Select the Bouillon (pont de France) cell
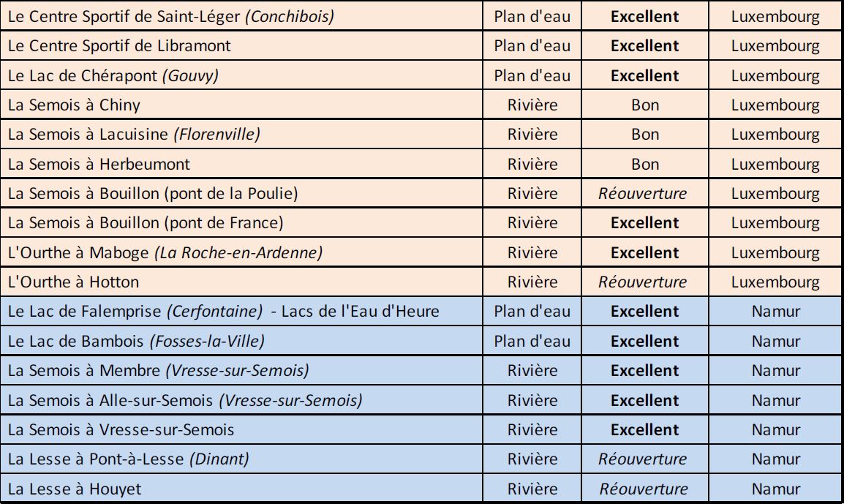 [145, 223]
